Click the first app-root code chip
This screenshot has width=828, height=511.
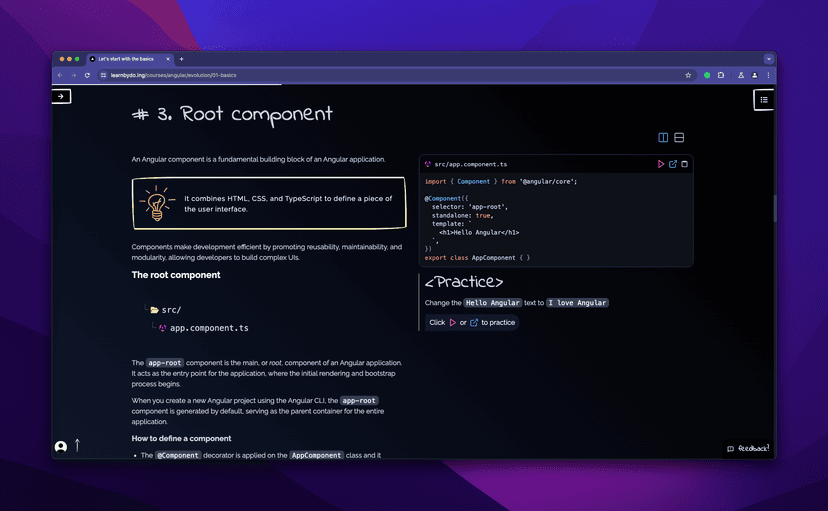pos(164,363)
